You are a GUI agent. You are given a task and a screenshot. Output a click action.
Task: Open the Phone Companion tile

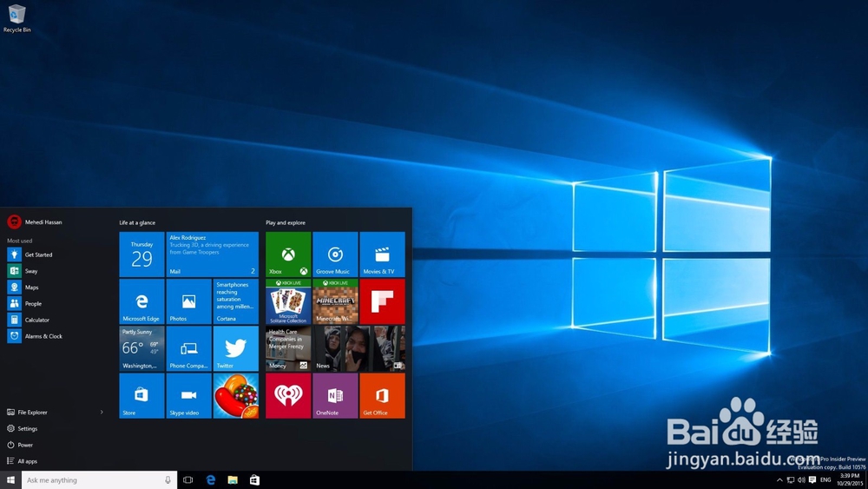pos(188,348)
